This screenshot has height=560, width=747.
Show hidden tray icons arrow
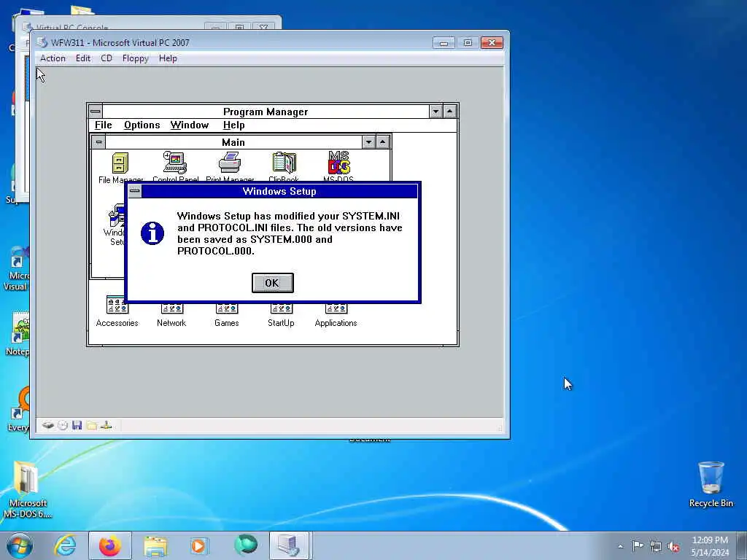coord(620,546)
